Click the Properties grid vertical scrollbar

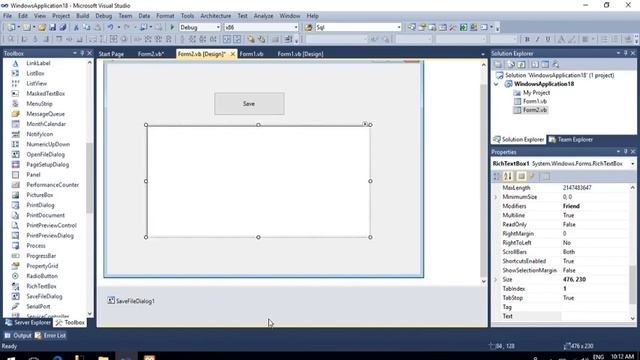[x=633, y=284]
